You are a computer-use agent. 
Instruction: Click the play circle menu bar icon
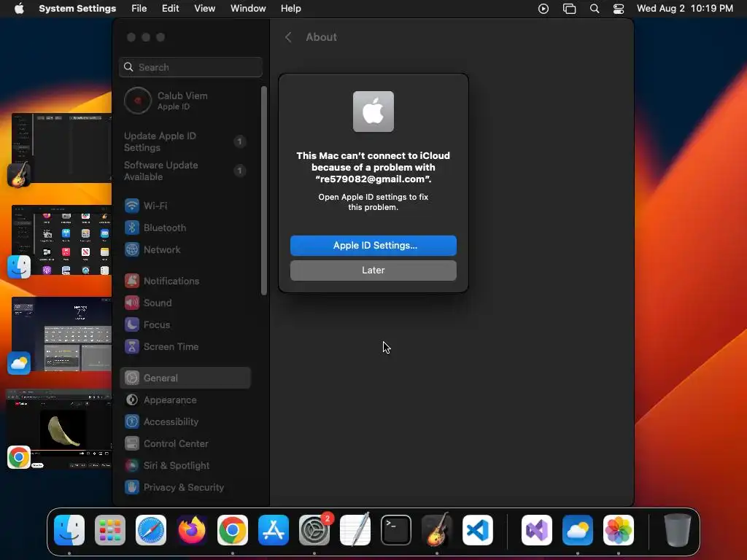click(543, 9)
